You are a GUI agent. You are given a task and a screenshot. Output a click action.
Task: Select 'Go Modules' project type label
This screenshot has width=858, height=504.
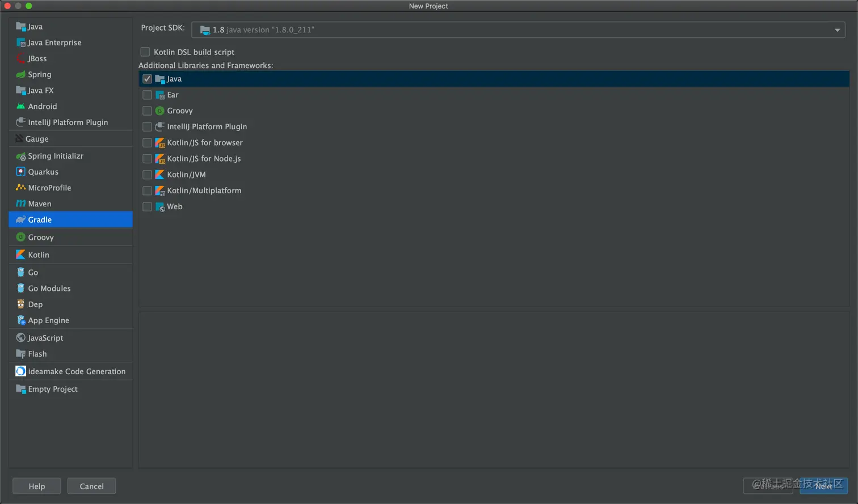49,288
